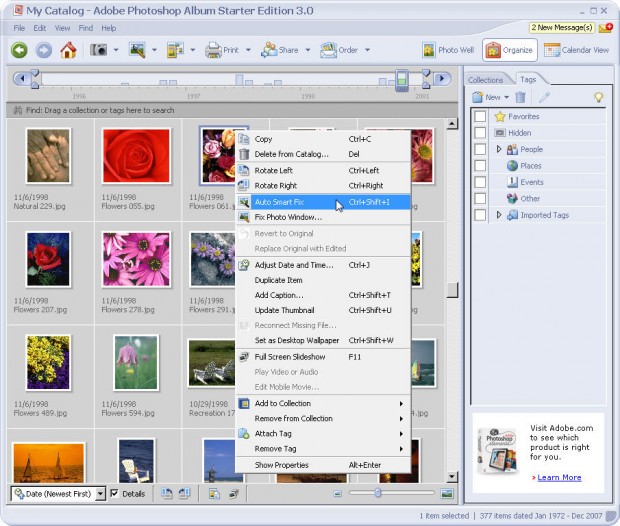Image resolution: width=620 pixels, height=526 pixels.
Task: Click the single photo view icon
Action: click(446, 493)
